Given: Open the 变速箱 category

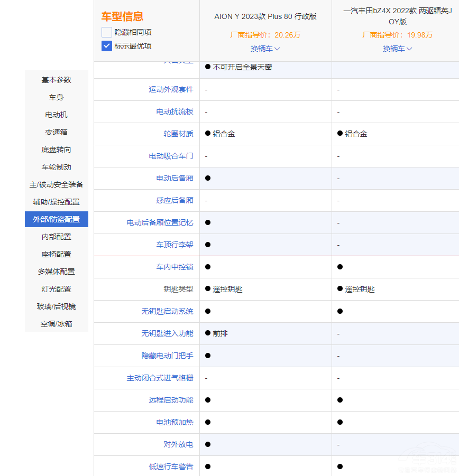Looking at the screenshot, I should pyautogui.click(x=56, y=132).
